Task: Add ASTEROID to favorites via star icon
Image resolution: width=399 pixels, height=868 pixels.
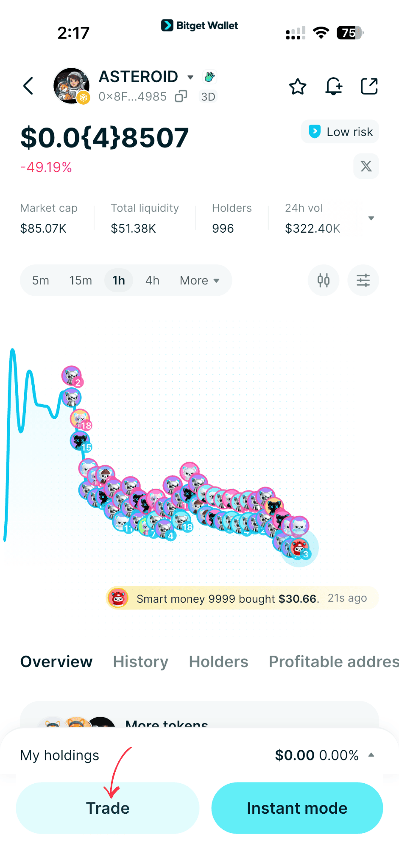Action: tap(298, 86)
